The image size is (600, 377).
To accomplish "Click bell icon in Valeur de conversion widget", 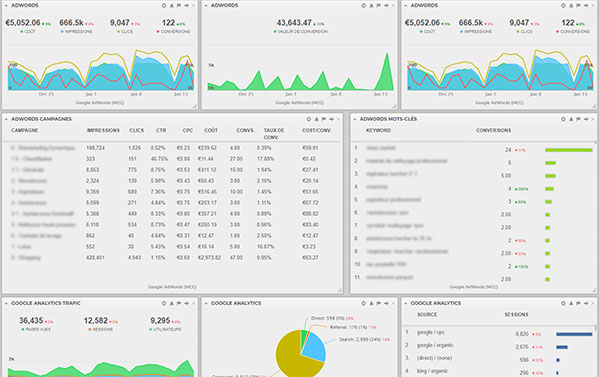I will (371, 6).
